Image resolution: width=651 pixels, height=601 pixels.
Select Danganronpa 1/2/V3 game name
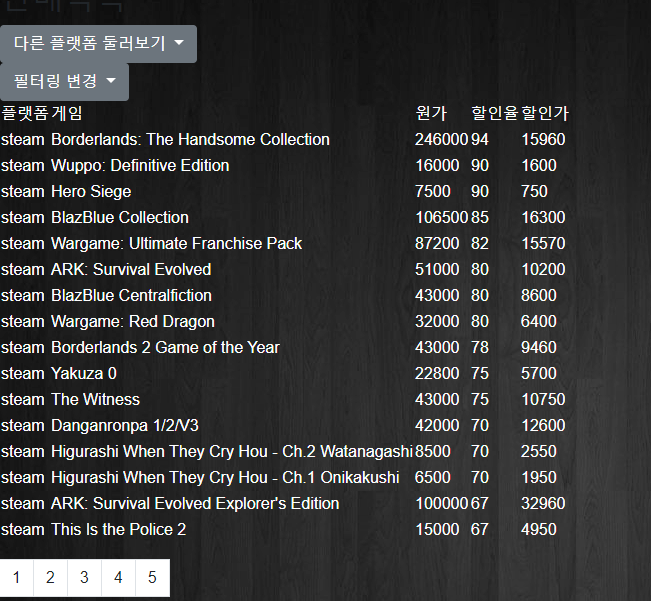125,426
